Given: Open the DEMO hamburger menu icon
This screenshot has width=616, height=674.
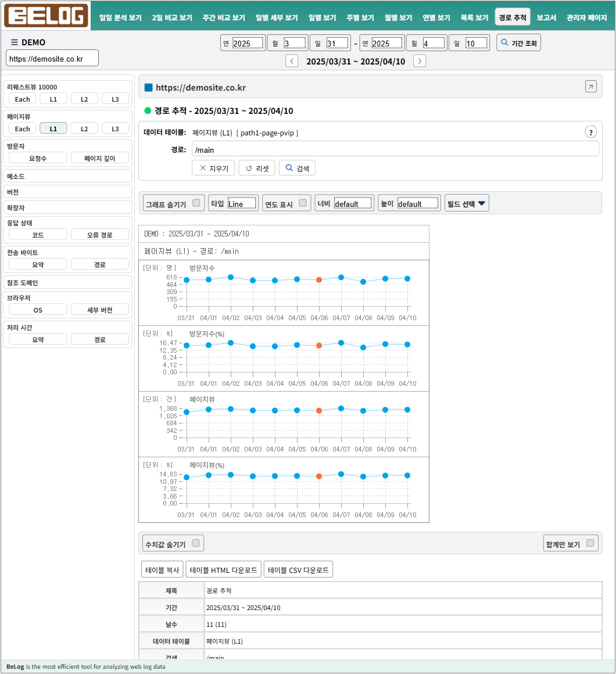Looking at the screenshot, I should point(14,42).
